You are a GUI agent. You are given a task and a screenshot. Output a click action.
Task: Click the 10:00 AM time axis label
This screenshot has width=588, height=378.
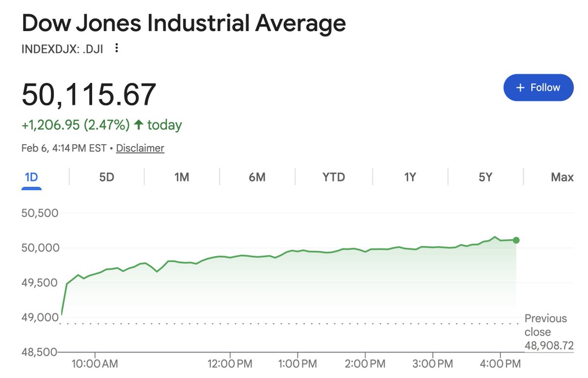(x=95, y=365)
